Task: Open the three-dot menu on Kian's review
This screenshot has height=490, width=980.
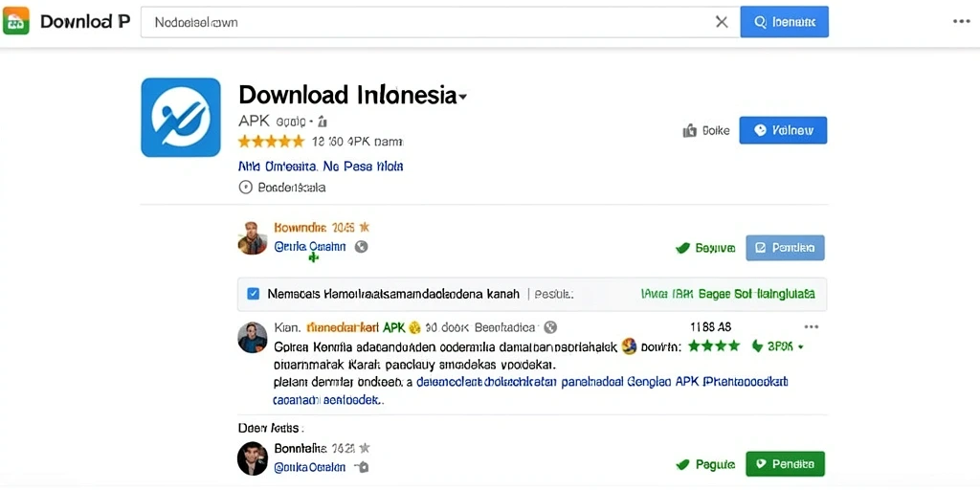Action: [x=812, y=327]
